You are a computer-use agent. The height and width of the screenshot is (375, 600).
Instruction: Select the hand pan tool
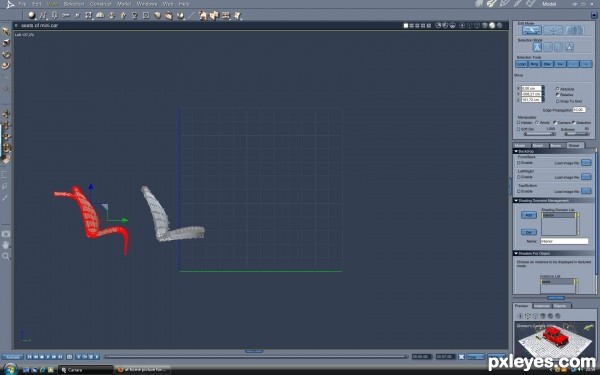6,245
